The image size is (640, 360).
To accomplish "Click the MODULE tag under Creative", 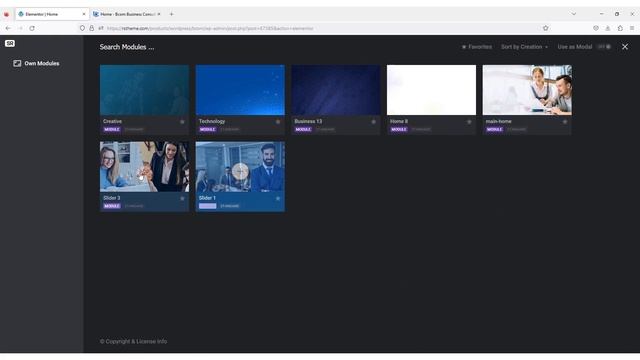I will [x=112, y=129].
